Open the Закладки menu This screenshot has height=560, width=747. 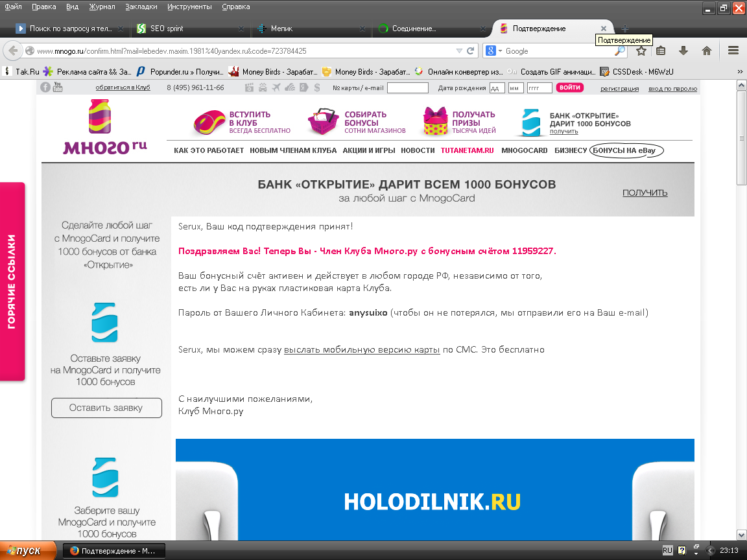141,6
